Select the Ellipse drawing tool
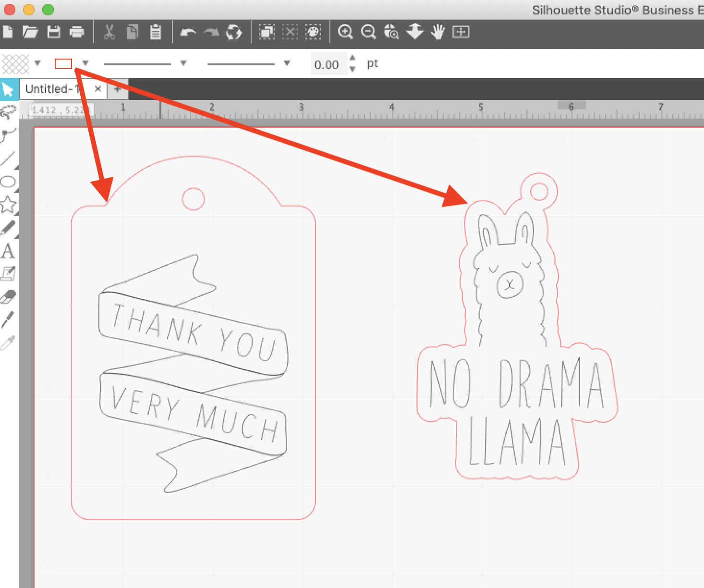Screen dimensions: 704x588 7,182
